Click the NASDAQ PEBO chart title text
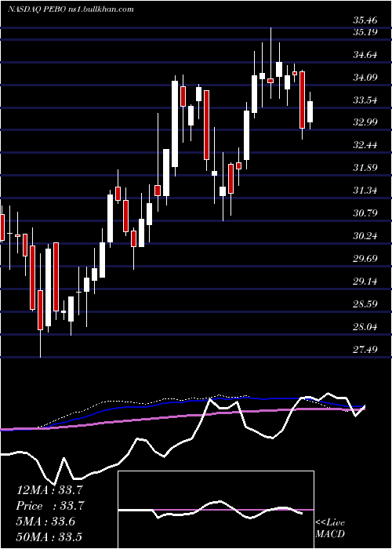The height and width of the screenshot is (549, 392). click(x=71, y=9)
